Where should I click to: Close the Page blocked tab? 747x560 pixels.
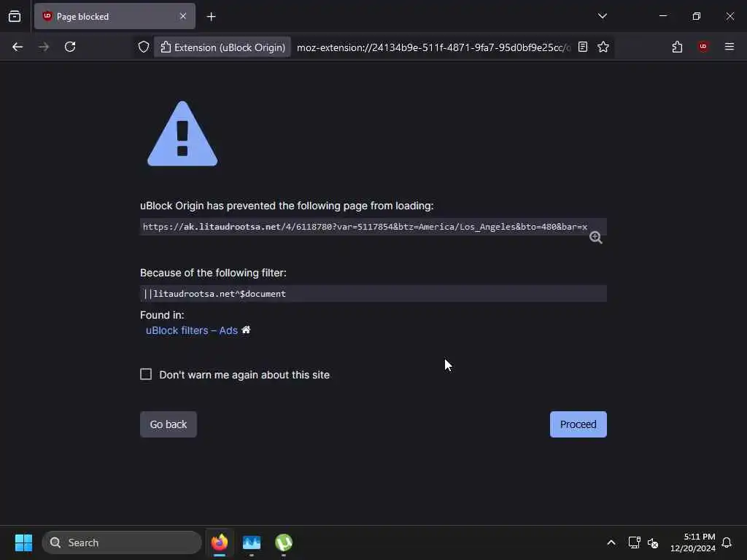[183, 16]
